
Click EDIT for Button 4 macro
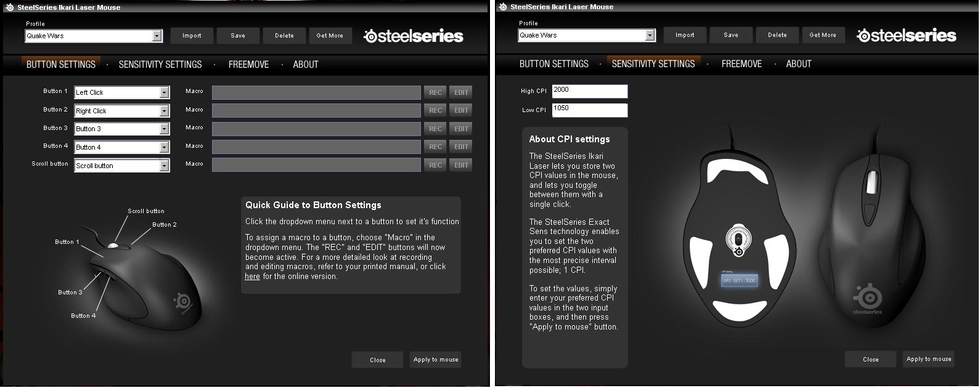[461, 147]
